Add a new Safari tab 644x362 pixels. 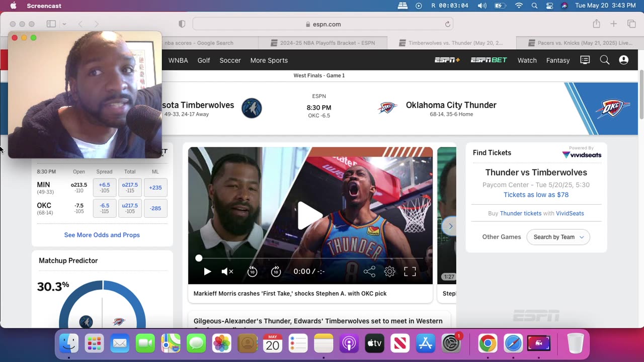tap(614, 24)
